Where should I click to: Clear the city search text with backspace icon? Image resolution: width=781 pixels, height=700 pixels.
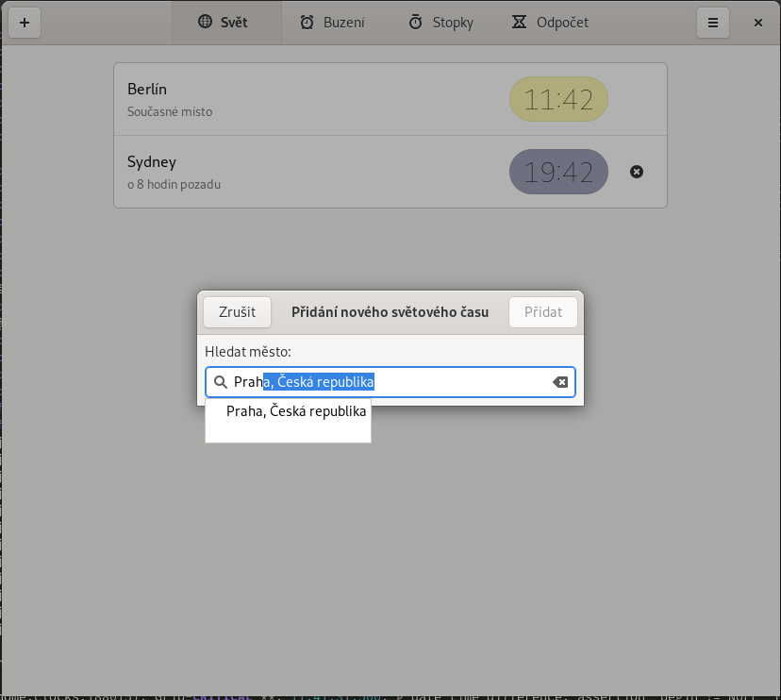(560, 382)
